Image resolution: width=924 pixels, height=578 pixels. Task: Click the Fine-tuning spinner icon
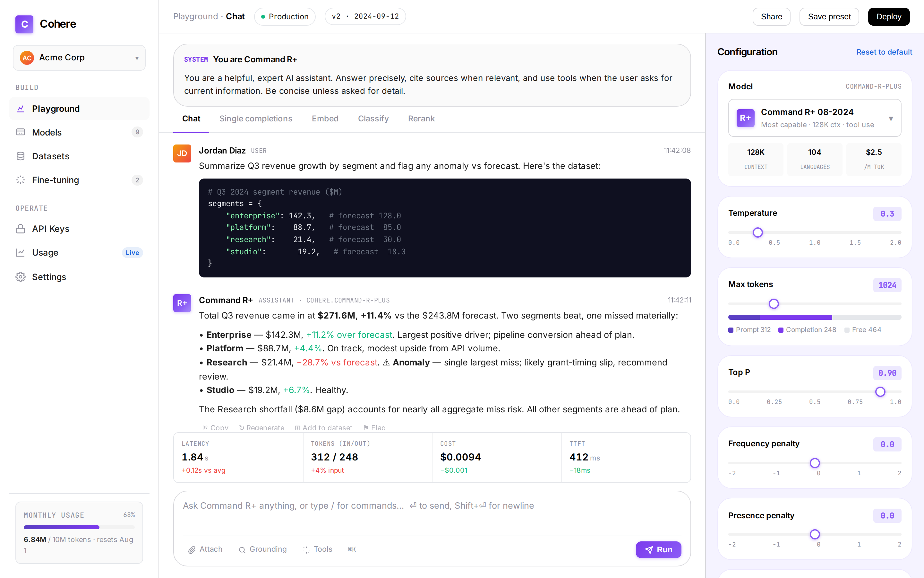pyautogui.click(x=21, y=180)
